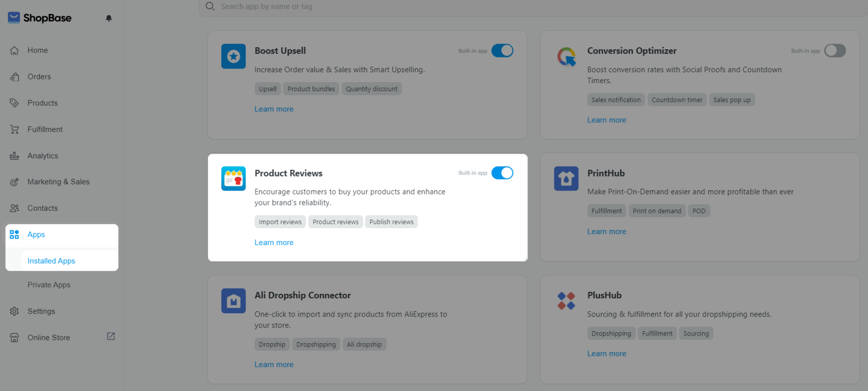Image resolution: width=868 pixels, height=391 pixels.
Task: Click the Upsell tag
Action: pos(267,89)
